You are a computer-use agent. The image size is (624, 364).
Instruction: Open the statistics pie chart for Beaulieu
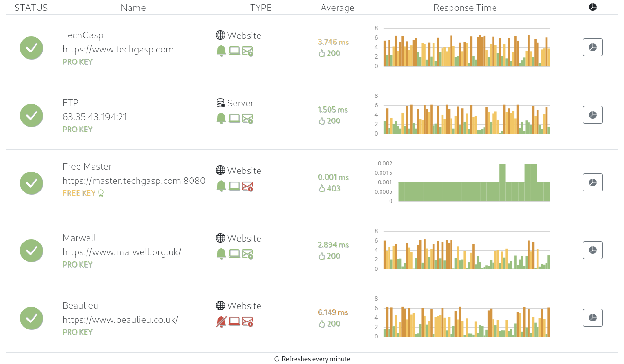coord(592,318)
